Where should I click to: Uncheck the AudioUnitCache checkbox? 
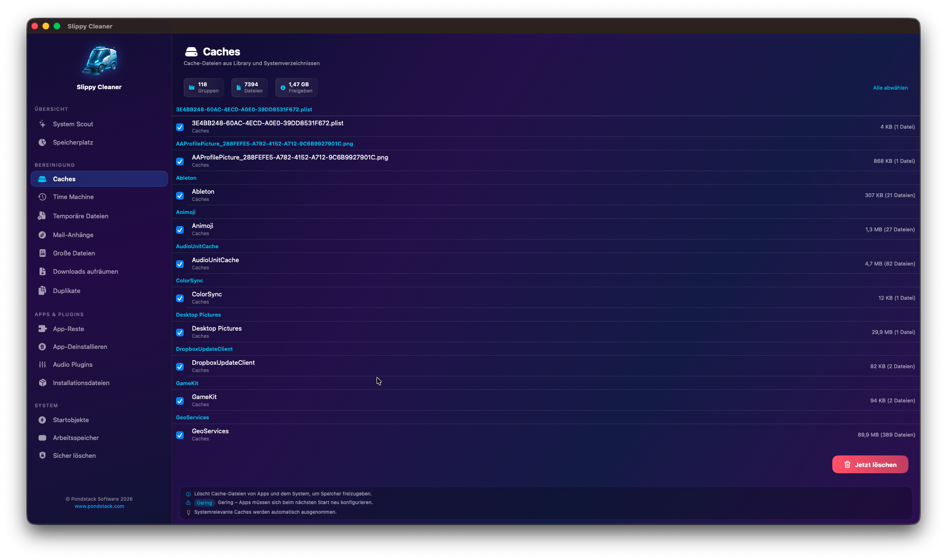coord(180,264)
